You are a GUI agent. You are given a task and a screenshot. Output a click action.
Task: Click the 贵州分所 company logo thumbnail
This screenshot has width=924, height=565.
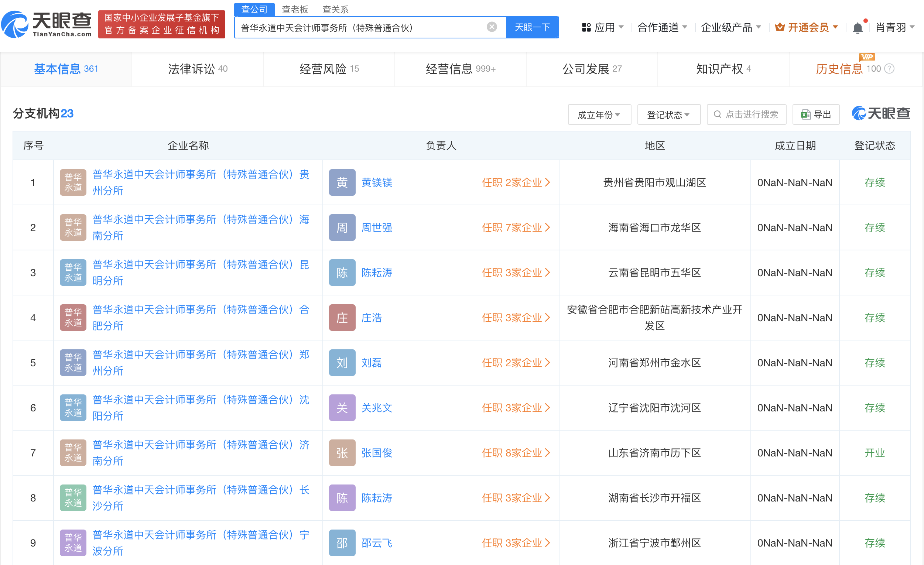pos(73,182)
